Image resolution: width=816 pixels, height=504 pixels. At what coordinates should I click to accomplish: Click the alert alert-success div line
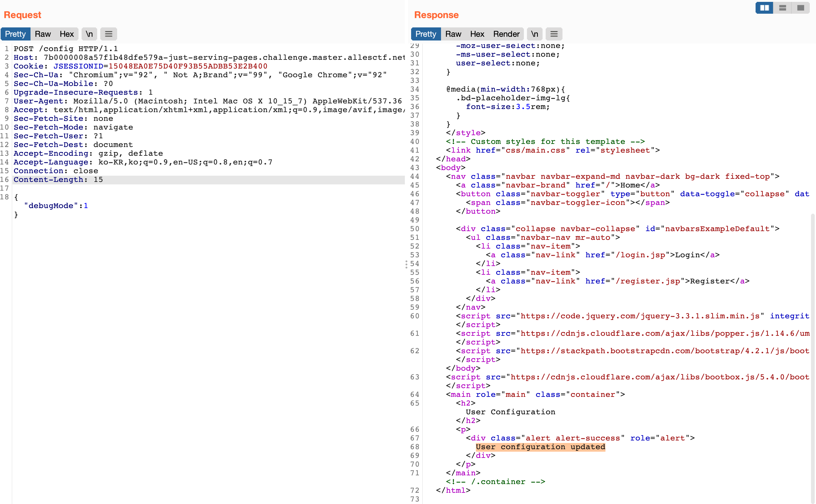click(x=580, y=438)
